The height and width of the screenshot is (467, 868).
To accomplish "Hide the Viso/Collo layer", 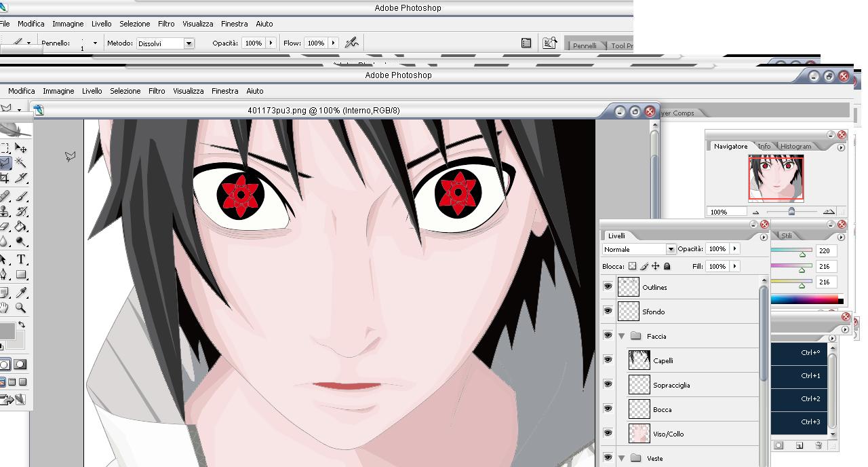I will tap(608, 434).
